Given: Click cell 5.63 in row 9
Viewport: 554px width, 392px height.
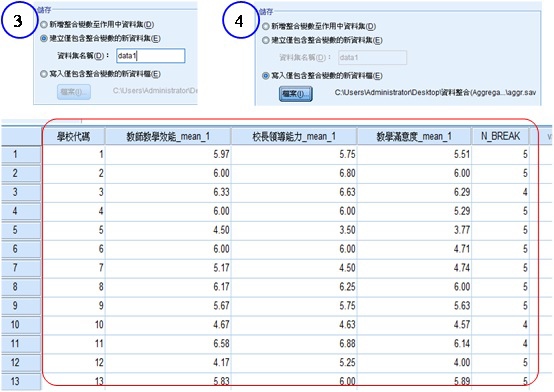Looking at the screenshot, I should [x=414, y=306].
